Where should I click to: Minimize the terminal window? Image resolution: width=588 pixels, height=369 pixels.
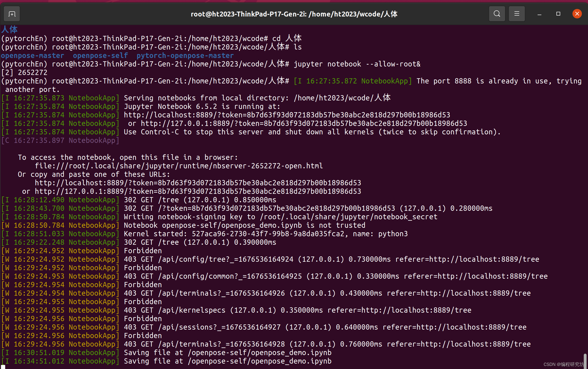pos(539,14)
